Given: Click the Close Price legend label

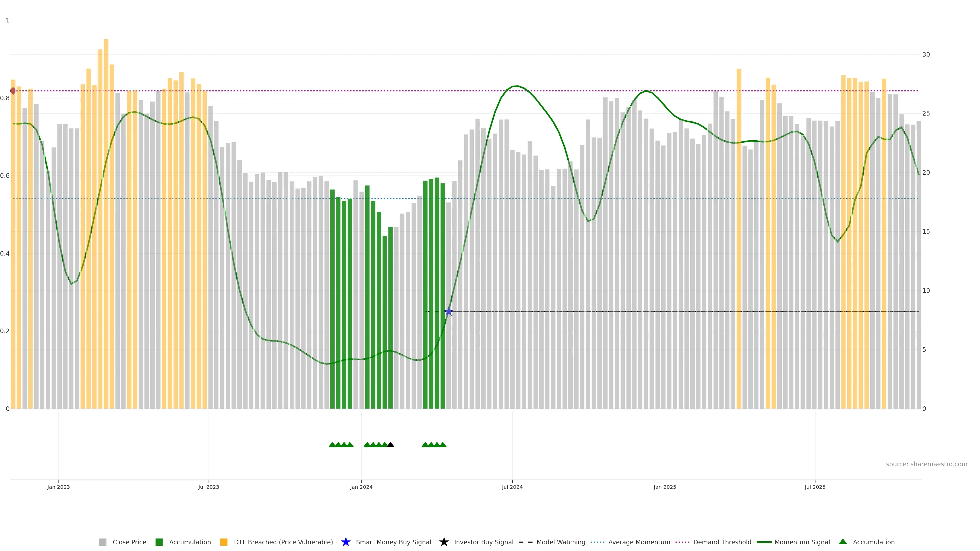Looking at the screenshot, I should tap(129, 542).
